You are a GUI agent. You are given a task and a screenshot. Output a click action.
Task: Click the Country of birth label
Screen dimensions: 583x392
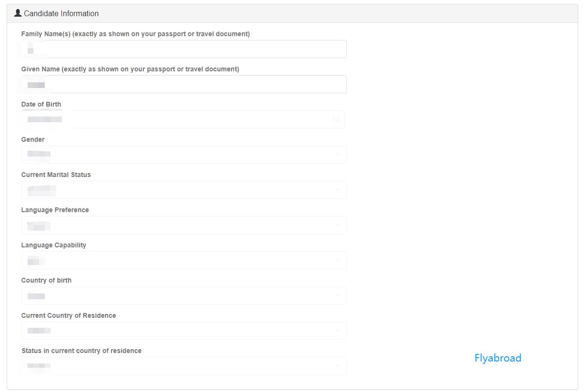click(46, 280)
